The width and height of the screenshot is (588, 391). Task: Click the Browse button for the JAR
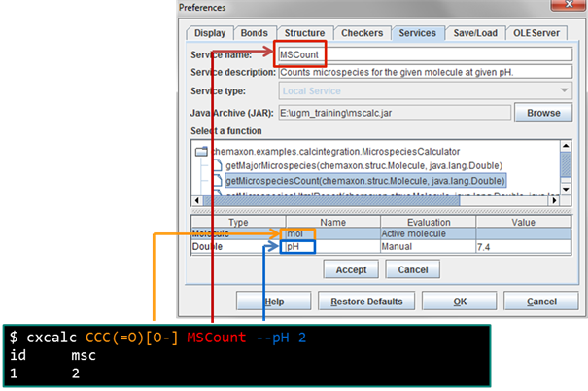[543, 113]
